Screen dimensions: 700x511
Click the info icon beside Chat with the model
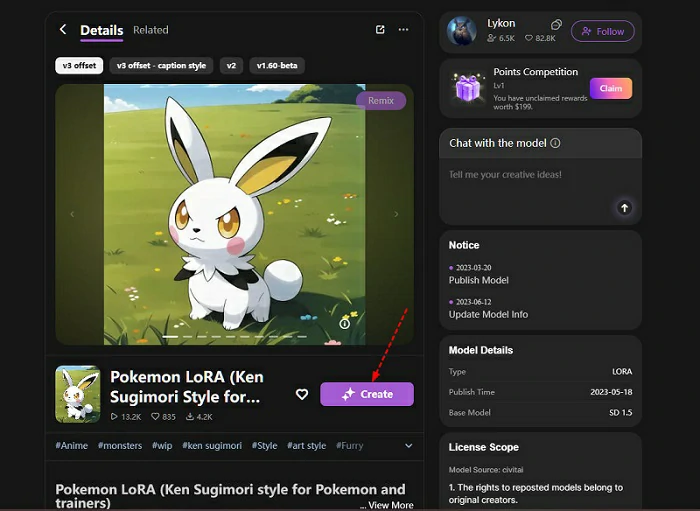tap(556, 143)
